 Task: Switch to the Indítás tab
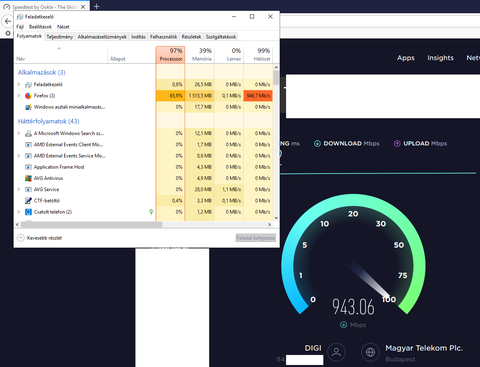[138, 37]
